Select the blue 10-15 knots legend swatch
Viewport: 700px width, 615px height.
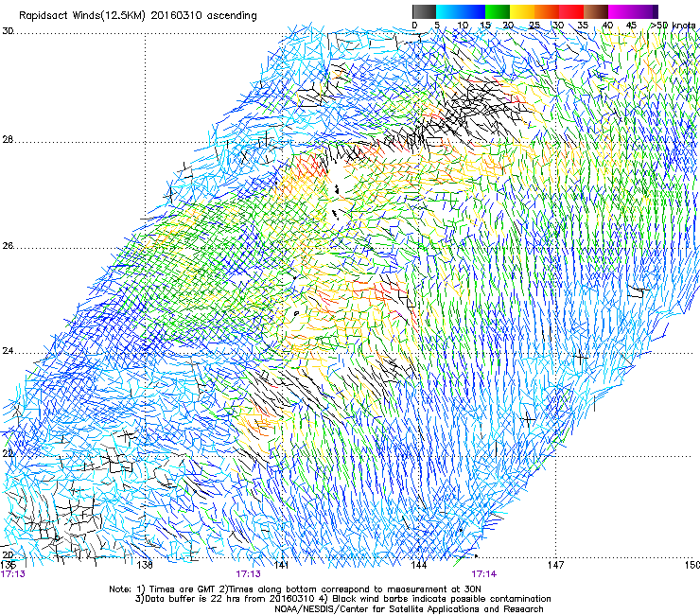coord(473,11)
